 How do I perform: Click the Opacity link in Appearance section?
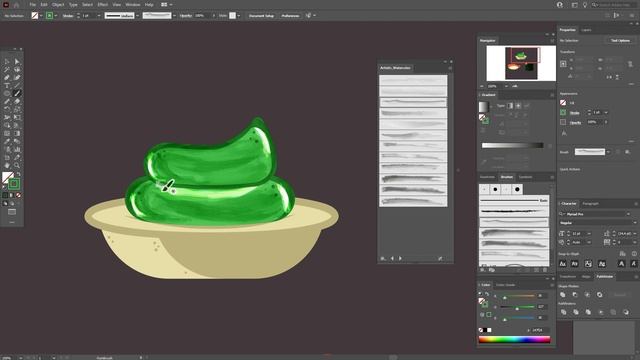point(576,122)
